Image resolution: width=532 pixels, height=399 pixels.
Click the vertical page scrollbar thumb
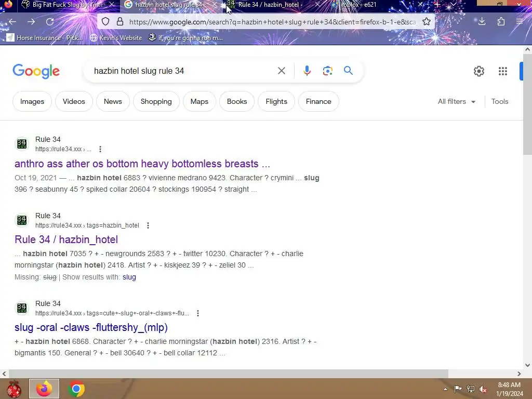527,103
